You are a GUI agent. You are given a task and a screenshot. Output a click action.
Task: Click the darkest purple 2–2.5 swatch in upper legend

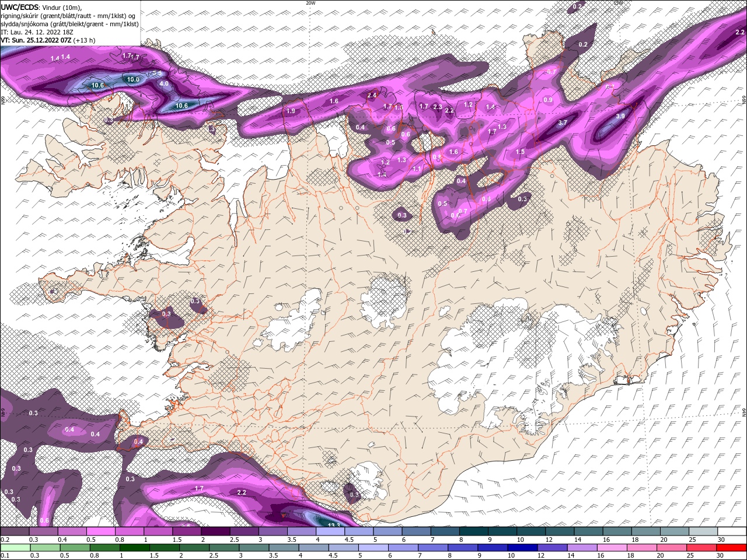[215, 531]
